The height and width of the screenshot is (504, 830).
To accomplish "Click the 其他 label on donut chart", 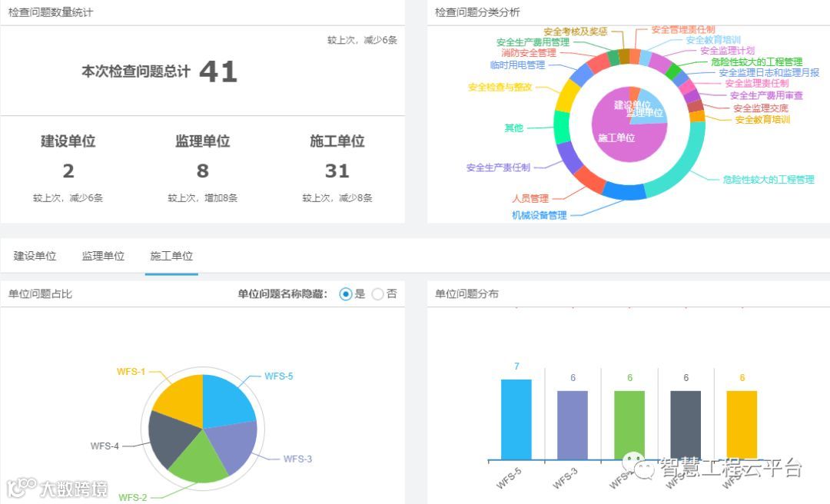I will point(513,128).
